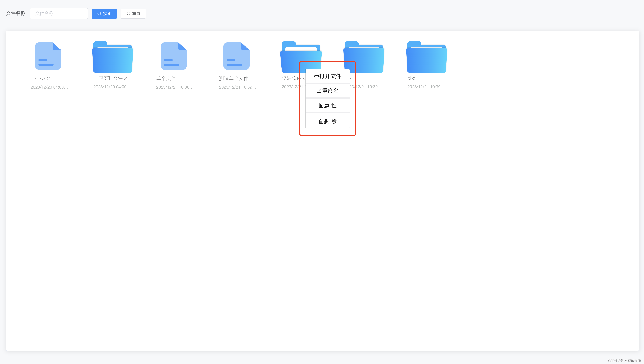Click the 单个文件 name label
This screenshot has width=644, height=364.
(166, 79)
